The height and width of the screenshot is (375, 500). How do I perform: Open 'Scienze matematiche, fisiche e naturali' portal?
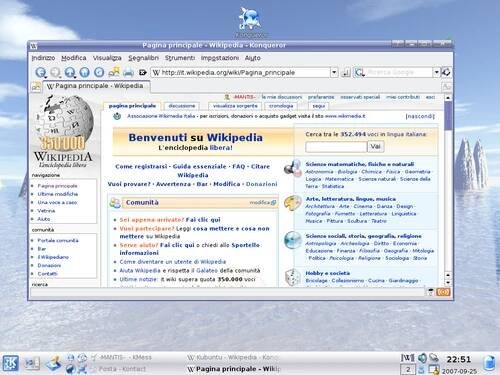pos(360,164)
